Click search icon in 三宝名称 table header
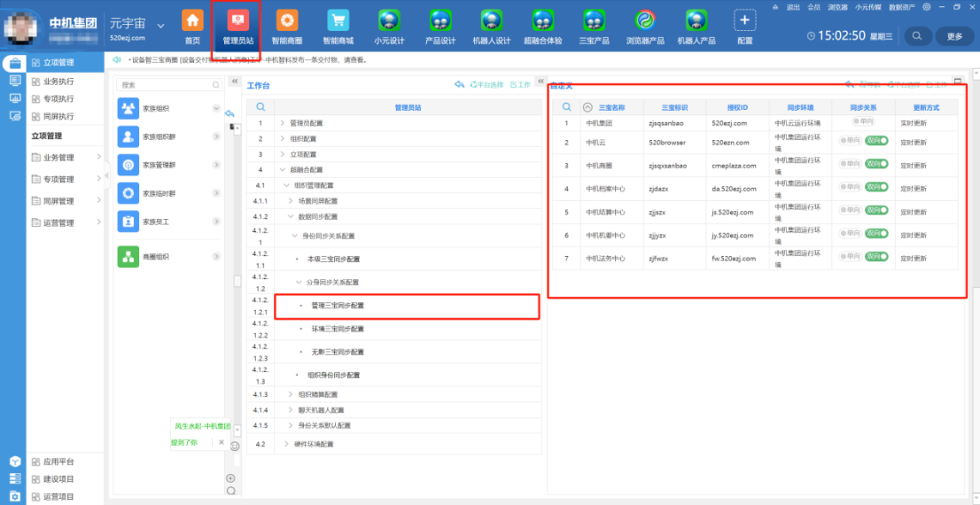The image size is (980, 505). [x=567, y=107]
